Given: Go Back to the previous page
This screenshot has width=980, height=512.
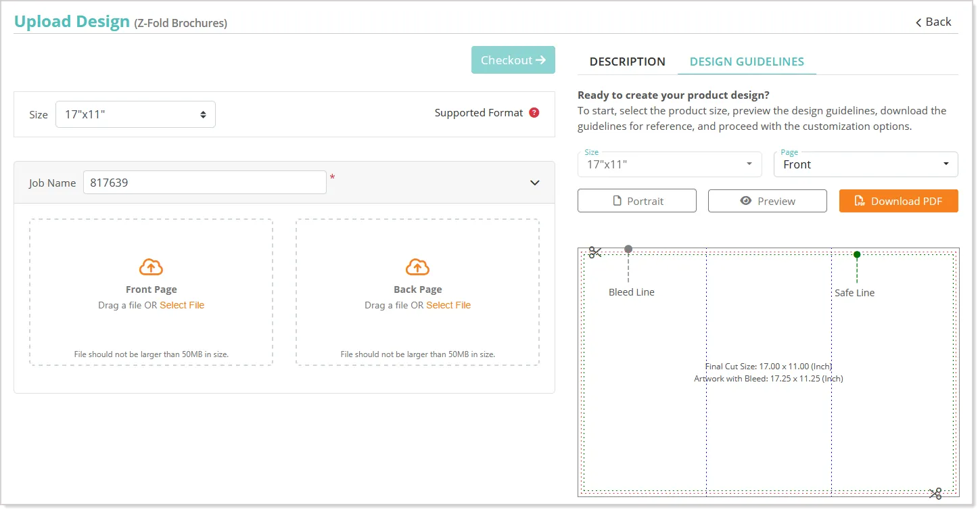Looking at the screenshot, I should click(x=933, y=22).
